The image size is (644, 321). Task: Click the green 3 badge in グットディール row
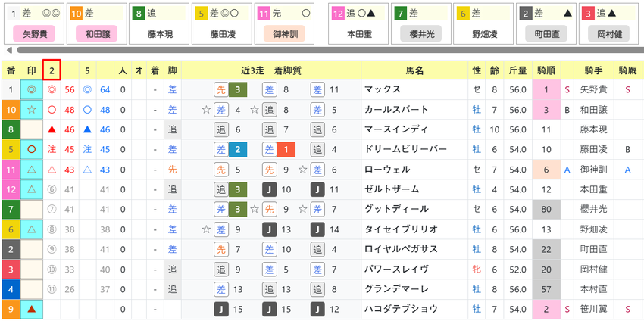click(238, 210)
